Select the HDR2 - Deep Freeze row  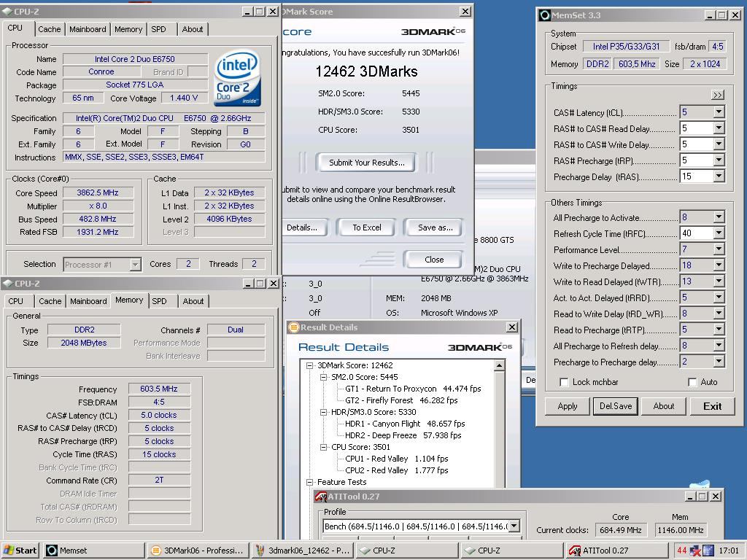coord(403,435)
